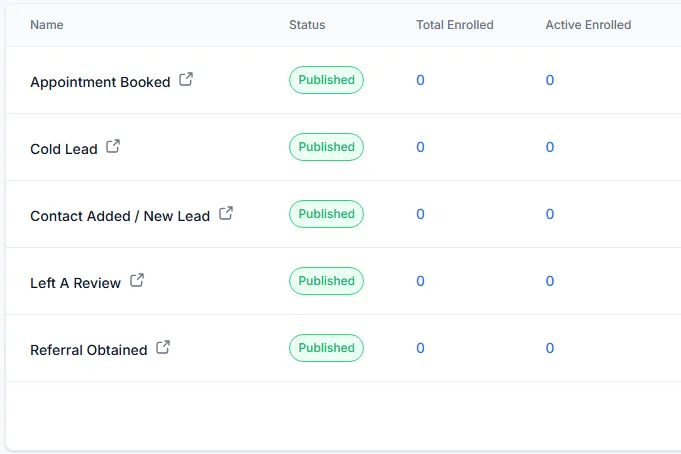Open Referral Obtained external link icon
This screenshot has height=454, width=681.
(163, 347)
